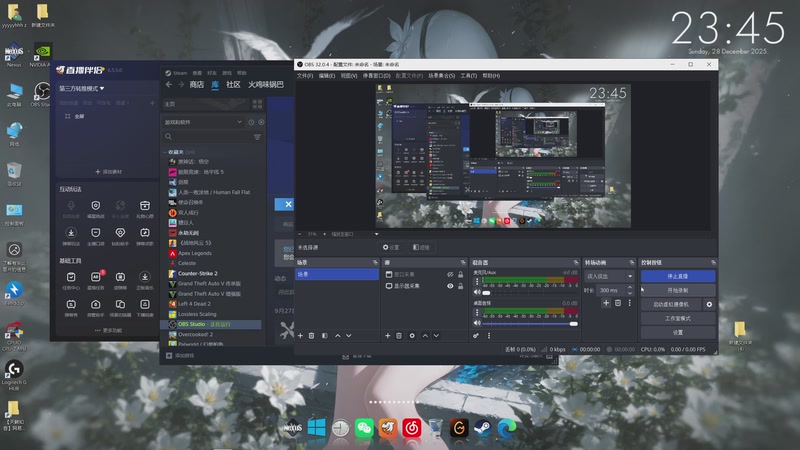Open 任务中心 tool in 直播伴侣
The height and width of the screenshot is (450, 800).
pos(71,280)
